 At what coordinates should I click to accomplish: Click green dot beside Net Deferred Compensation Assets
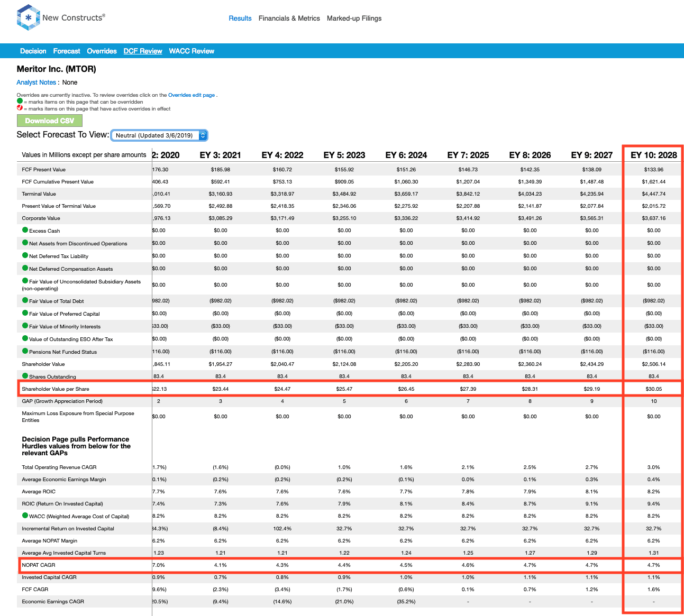tap(25, 268)
